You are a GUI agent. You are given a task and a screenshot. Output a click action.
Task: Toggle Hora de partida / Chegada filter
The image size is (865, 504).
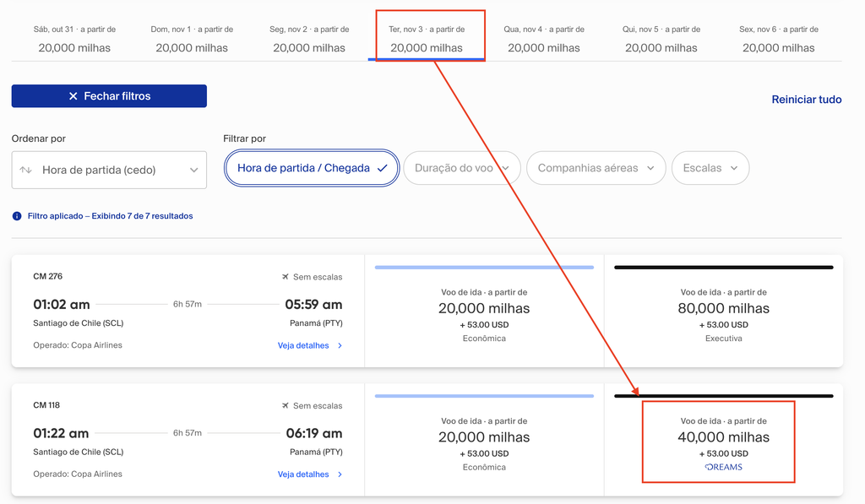coord(312,168)
